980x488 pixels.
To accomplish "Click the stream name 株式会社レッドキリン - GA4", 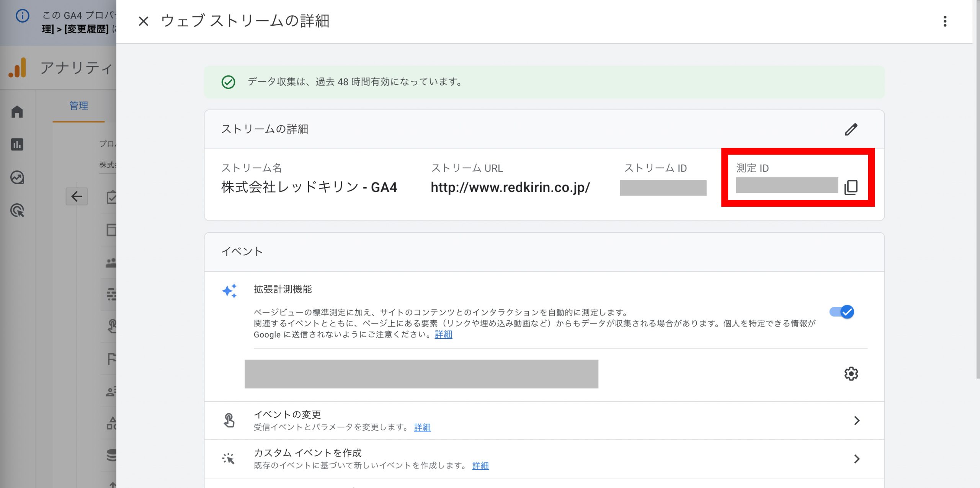I will (x=309, y=187).
